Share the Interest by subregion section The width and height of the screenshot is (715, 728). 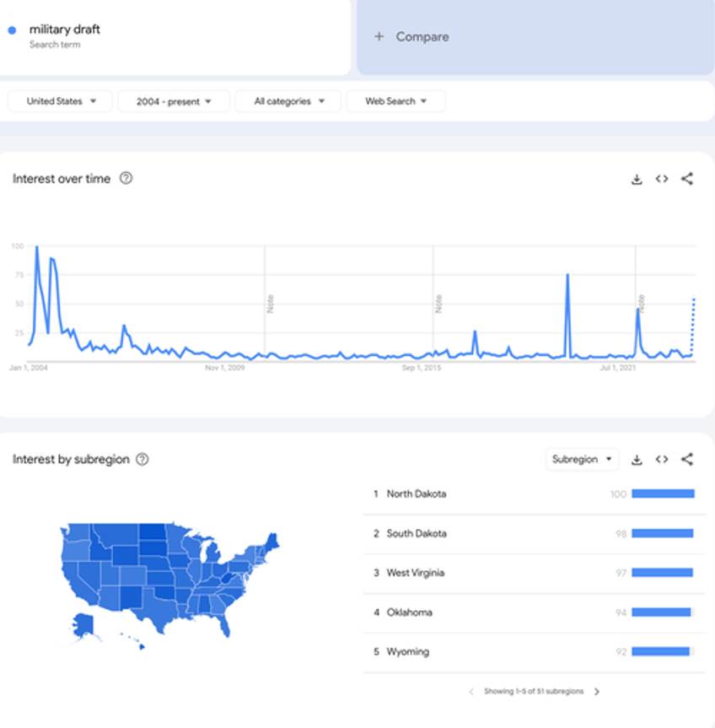tap(687, 459)
